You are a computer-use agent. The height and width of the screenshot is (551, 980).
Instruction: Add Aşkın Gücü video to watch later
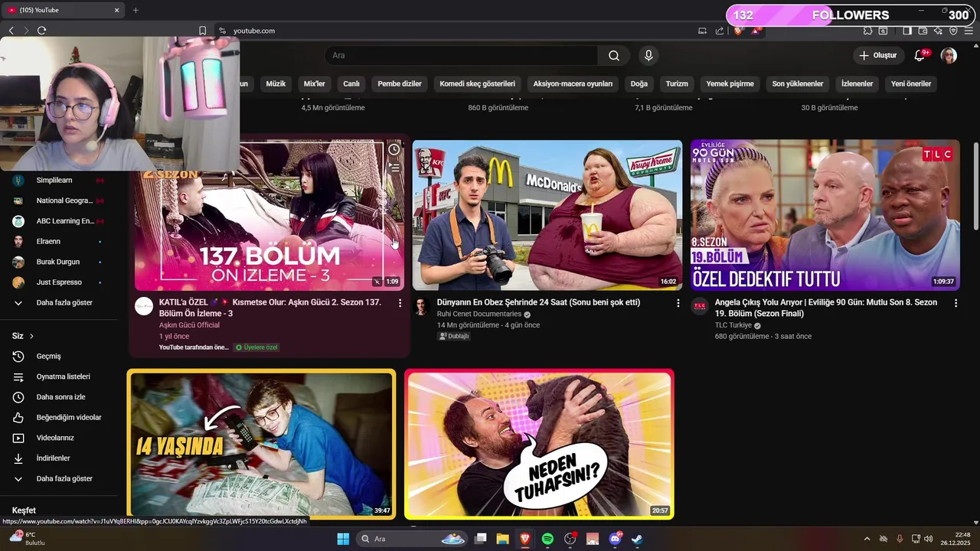click(394, 149)
